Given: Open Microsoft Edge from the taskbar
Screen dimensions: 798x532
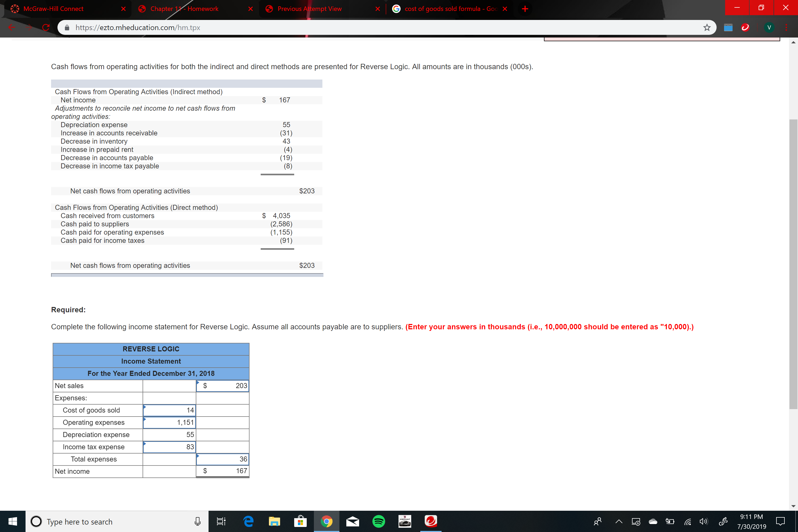Looking at the screenshot, I should coord(248,521).
